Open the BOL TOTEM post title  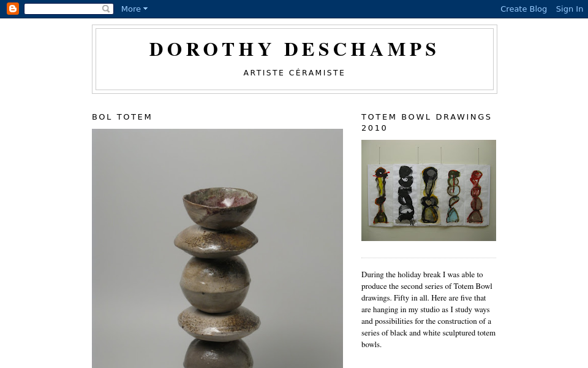[x=122, y=117]
